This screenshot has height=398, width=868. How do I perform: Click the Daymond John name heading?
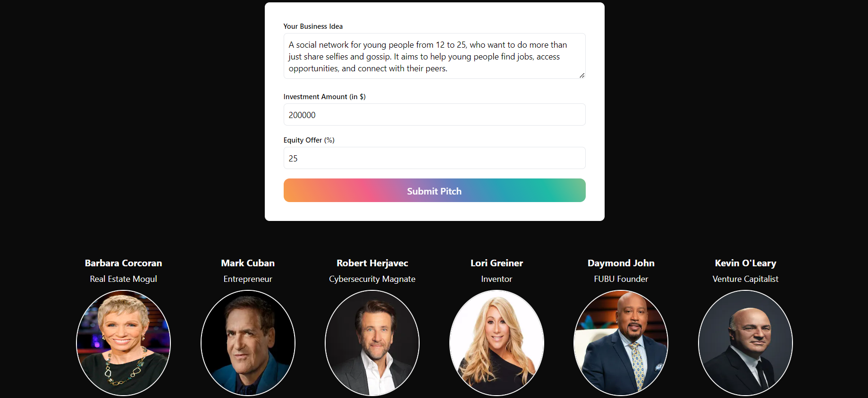coord(621,263)
